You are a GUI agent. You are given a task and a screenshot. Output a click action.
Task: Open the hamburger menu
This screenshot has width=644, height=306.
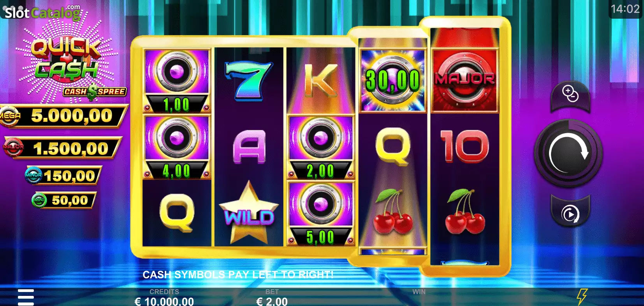click(26, 297)
